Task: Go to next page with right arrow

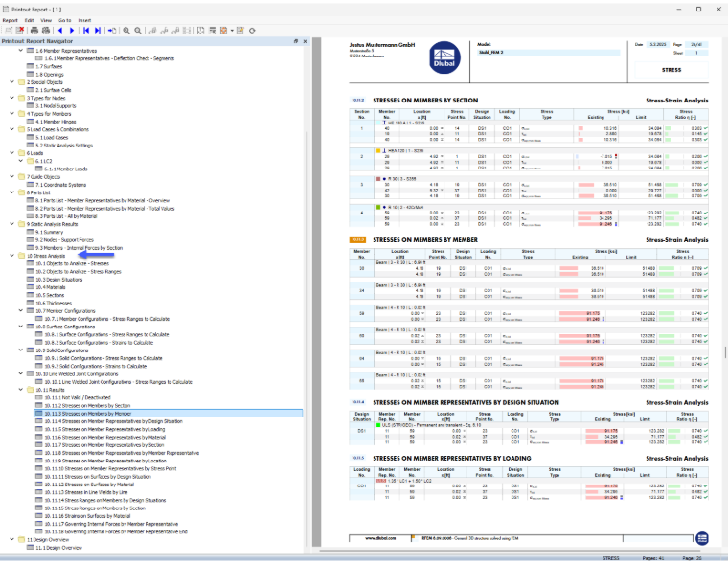Action: tap(72, 31)
